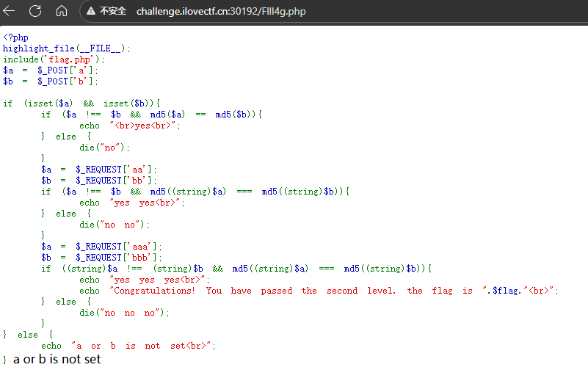Viewport: 588px width, 381px height.
Task: Click the output text 'a or b is not set'
Action: point(57,359)
